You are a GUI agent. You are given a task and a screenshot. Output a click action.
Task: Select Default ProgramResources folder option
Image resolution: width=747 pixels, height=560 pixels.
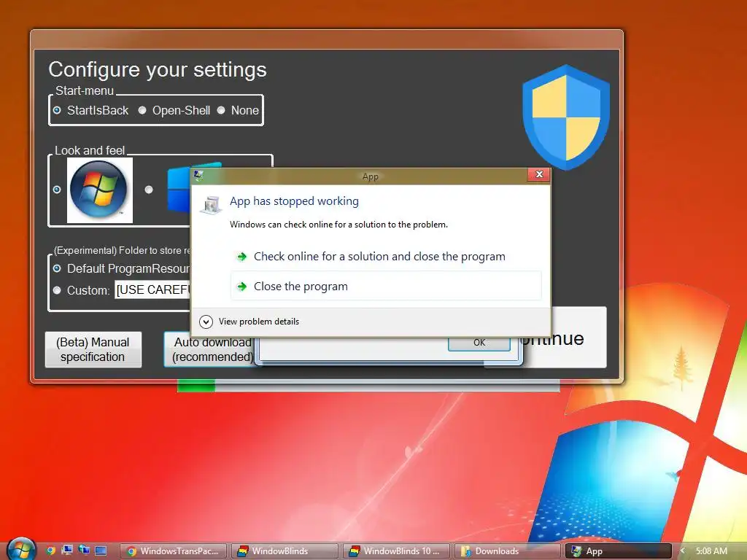coord(57,268)
